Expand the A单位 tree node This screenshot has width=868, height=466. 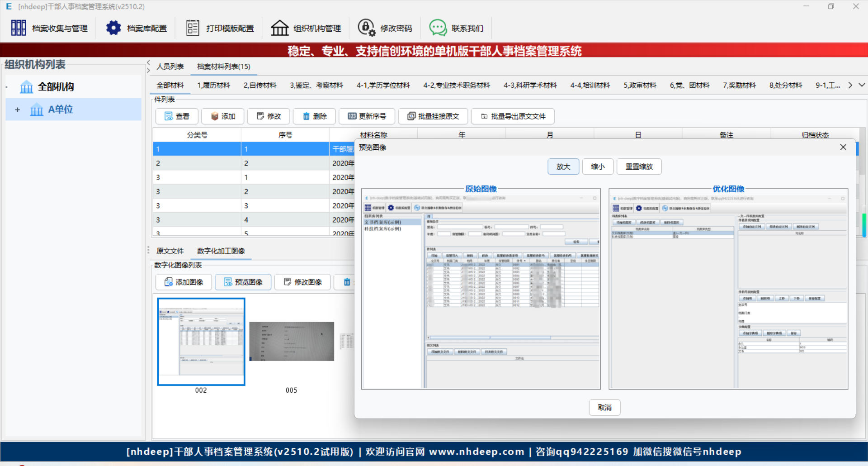(x=18, y=109)
